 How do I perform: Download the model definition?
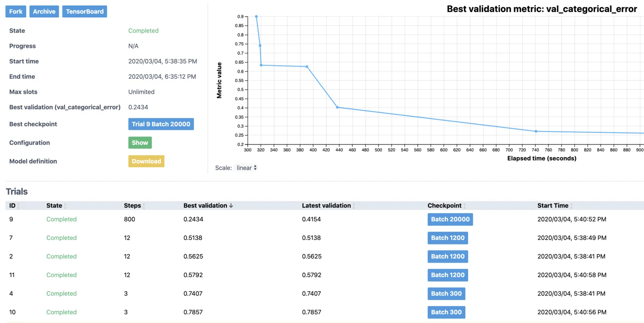pyautogui.click(x=146, y=161)
